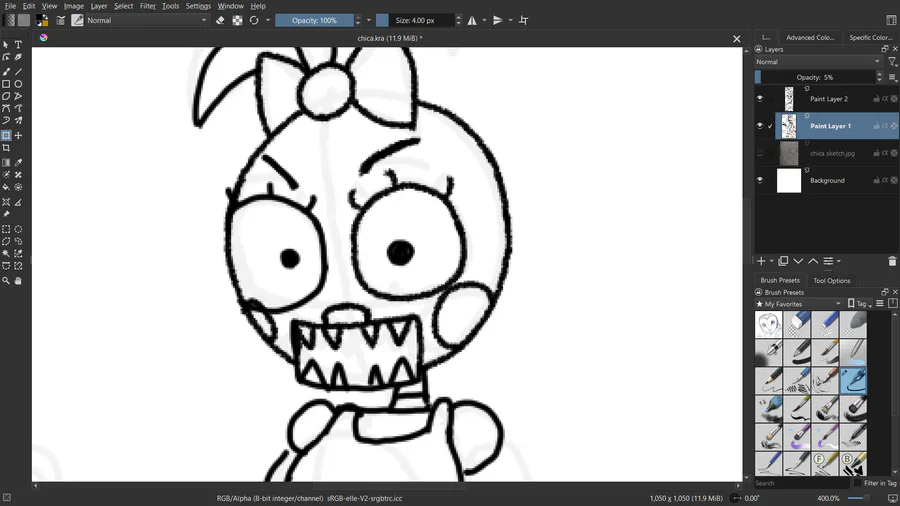Lock Paint Layer 2
This screenshot has height=506, width=900.
click(x=876, y=99)
